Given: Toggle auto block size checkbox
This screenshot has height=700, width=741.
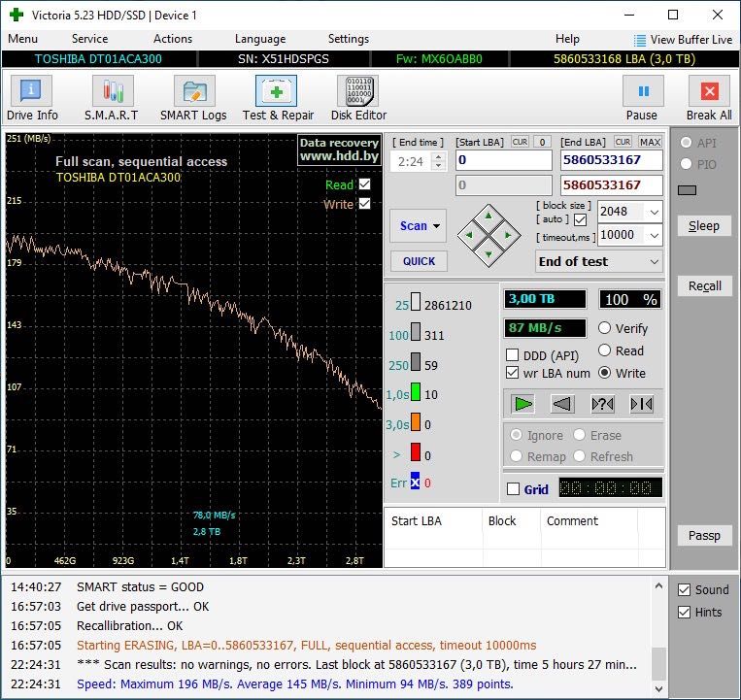Looking at the screenshot, I should click(x=581, y=219).
